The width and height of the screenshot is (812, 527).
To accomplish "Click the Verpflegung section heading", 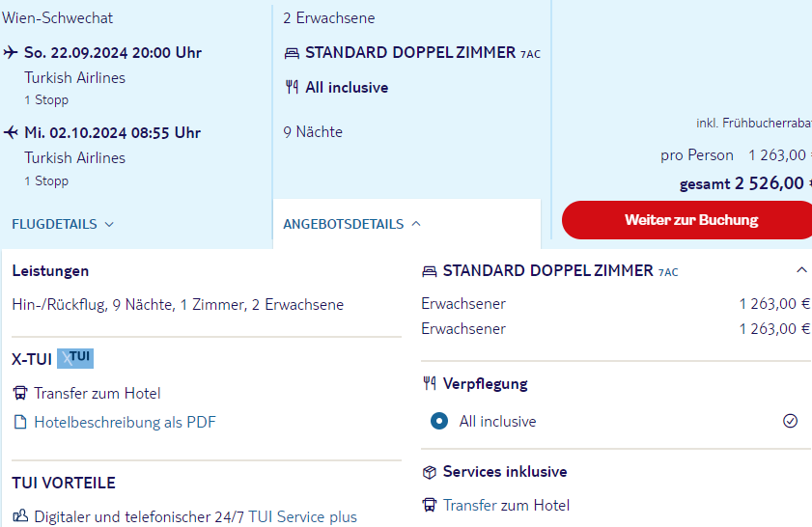I will click(486, 383).
